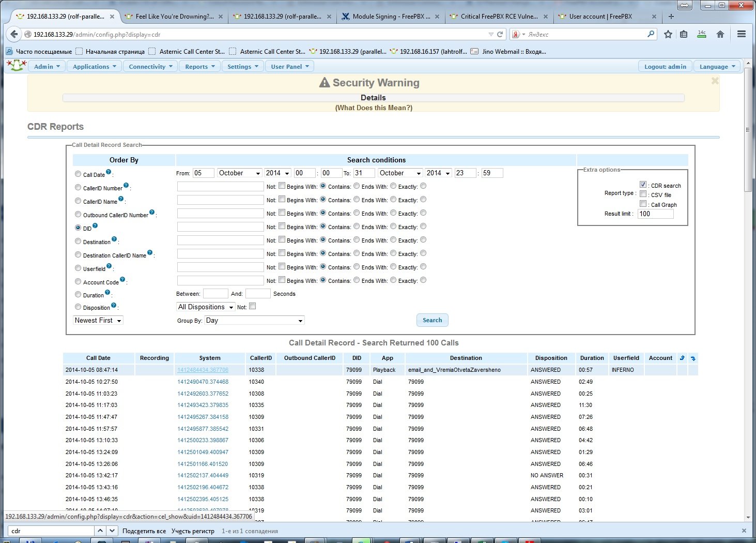This screenshot has height=543, width=756.
Task: Click the FreePBX frog logo icon
Action: (x=17, y=66)
